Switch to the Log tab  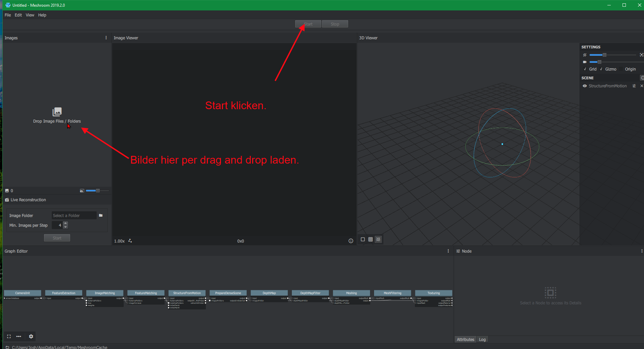tap(482, 340)
